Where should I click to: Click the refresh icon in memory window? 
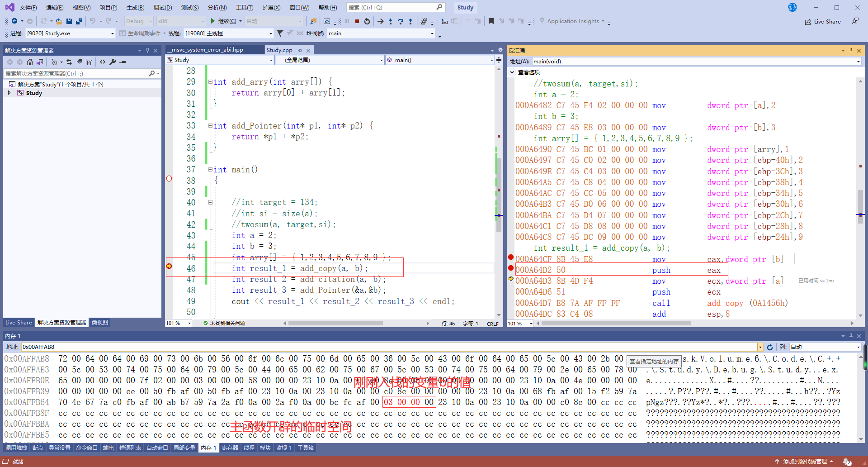tap(770, 347)
